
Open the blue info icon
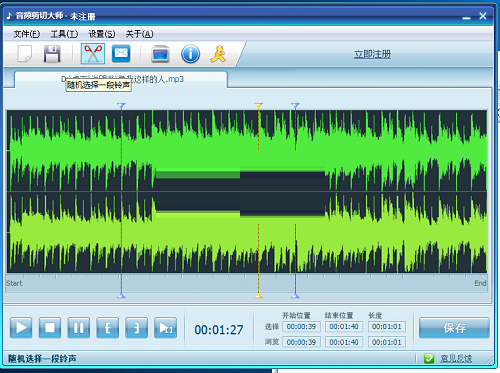(x=190, y=54)
